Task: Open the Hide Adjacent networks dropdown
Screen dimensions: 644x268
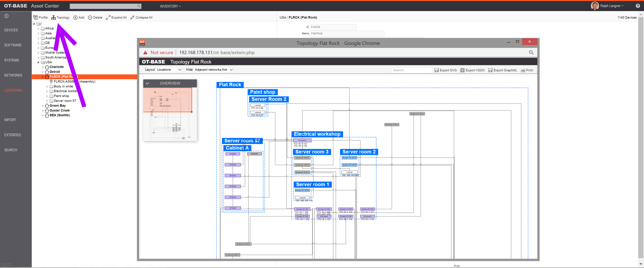Action: click(213, 70)
